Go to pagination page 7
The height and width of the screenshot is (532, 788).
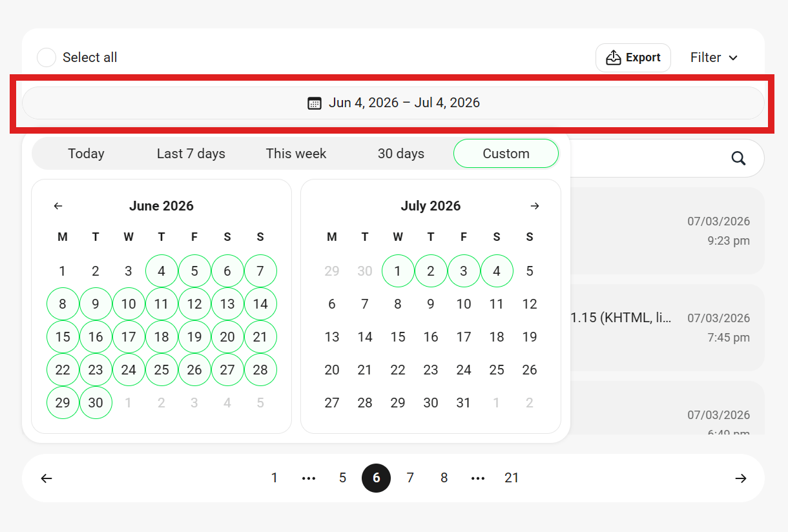[x=410, y=478]
